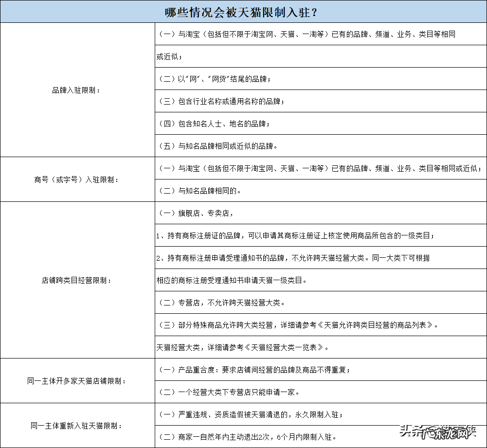Select the "品牌入驻限制" row header

click(77, 90)
